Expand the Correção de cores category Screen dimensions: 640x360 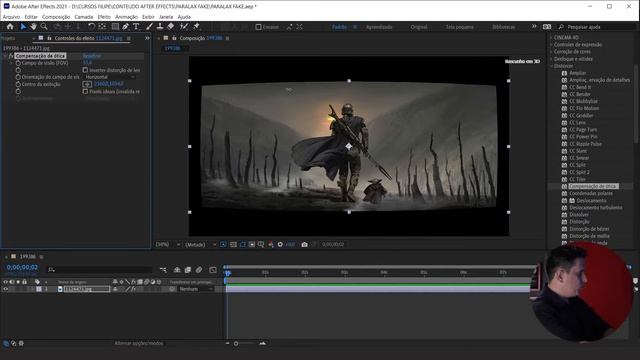tap(551, 52)
